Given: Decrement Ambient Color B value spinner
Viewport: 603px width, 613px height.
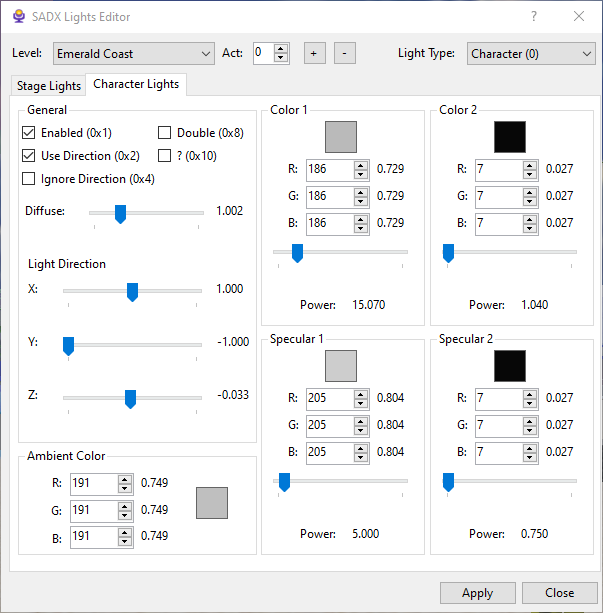Looking at the screenshot, I should point(125,542).
